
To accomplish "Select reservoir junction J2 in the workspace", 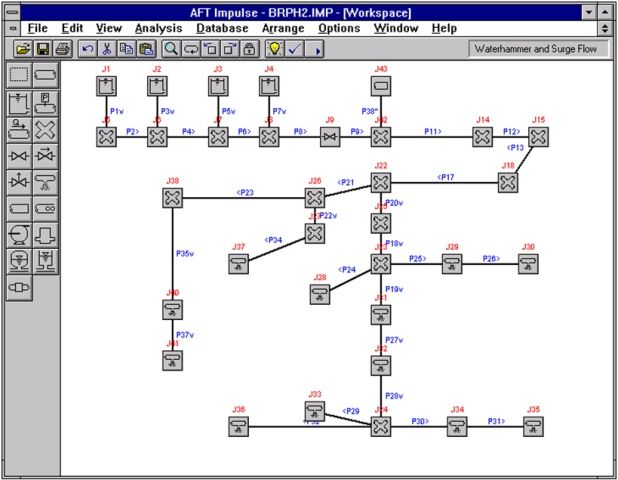I will tap(157, 86).
